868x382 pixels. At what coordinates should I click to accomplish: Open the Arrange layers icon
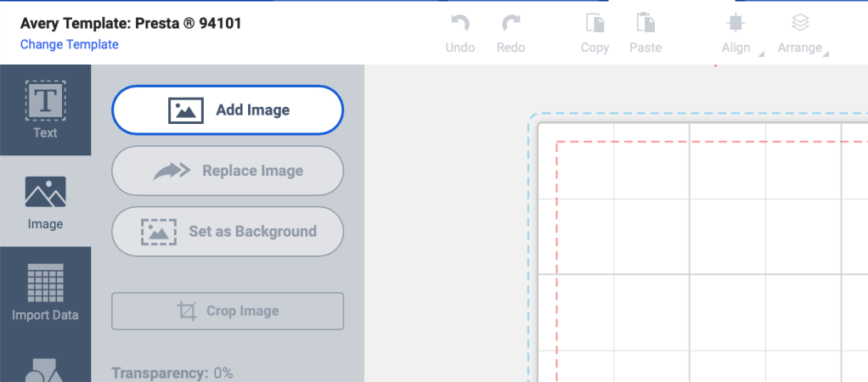(x=800, y=23)
